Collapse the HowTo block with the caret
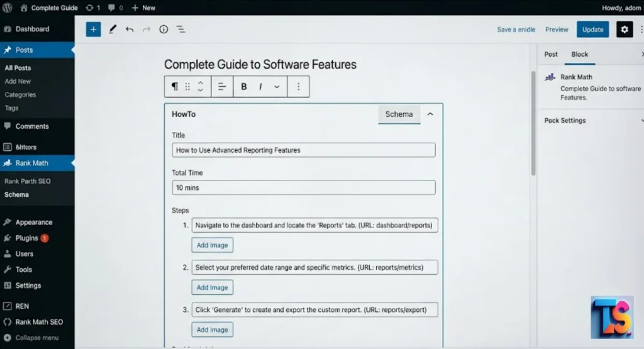 tap(430, 114)
